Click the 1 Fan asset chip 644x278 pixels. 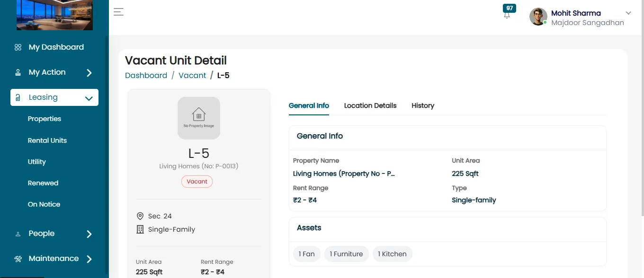pyautogui.click(x=307, y=254)
